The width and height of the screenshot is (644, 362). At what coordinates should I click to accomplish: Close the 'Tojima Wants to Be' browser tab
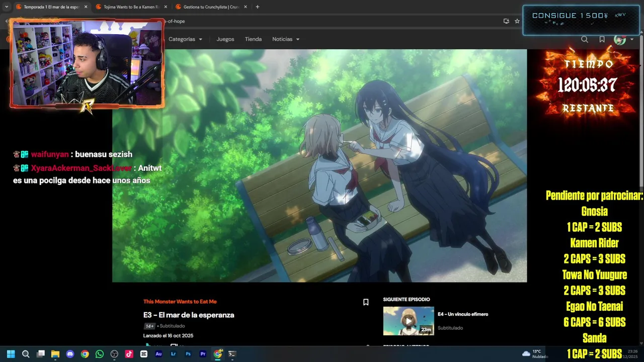coord(165,7)
